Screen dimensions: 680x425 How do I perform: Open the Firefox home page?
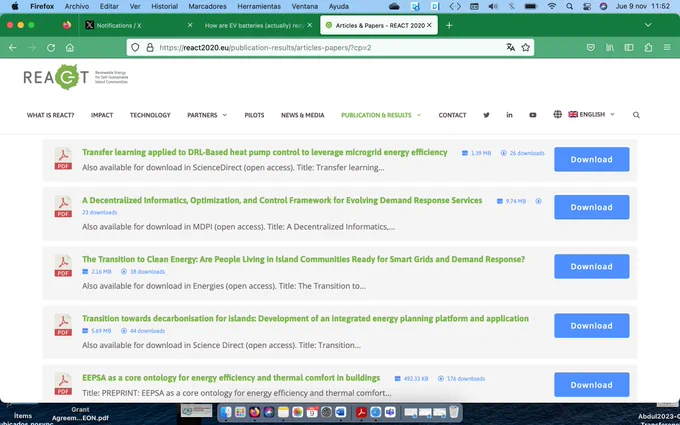click(x=70, y=48)
